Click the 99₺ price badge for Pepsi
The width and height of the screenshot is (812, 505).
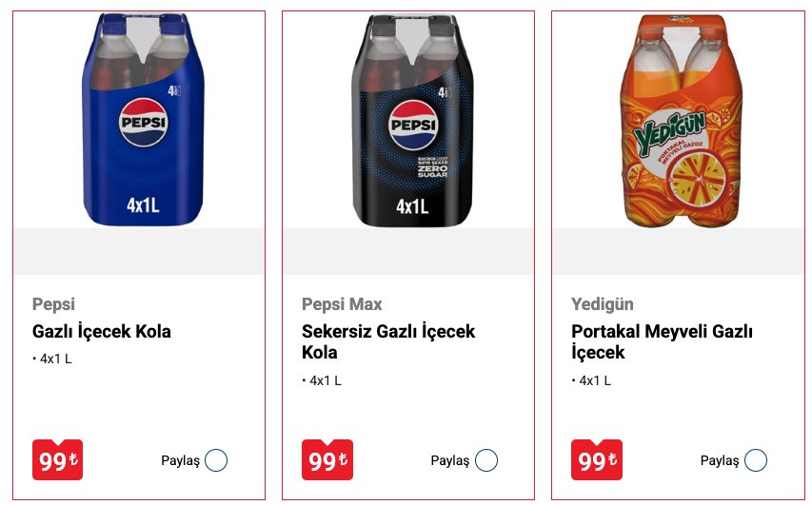pos(57,460)
